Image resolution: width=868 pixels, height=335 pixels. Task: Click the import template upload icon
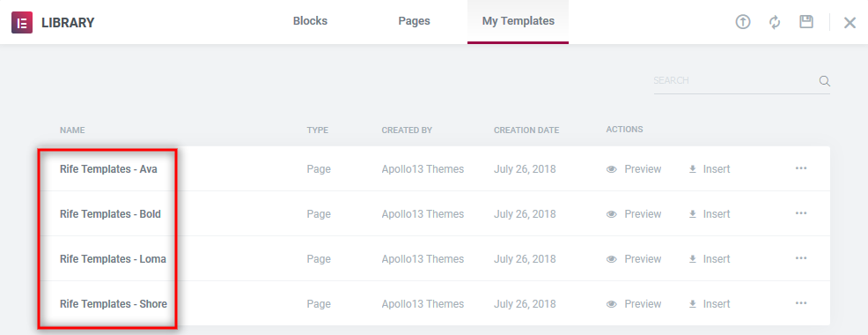[x=742, y=22]
